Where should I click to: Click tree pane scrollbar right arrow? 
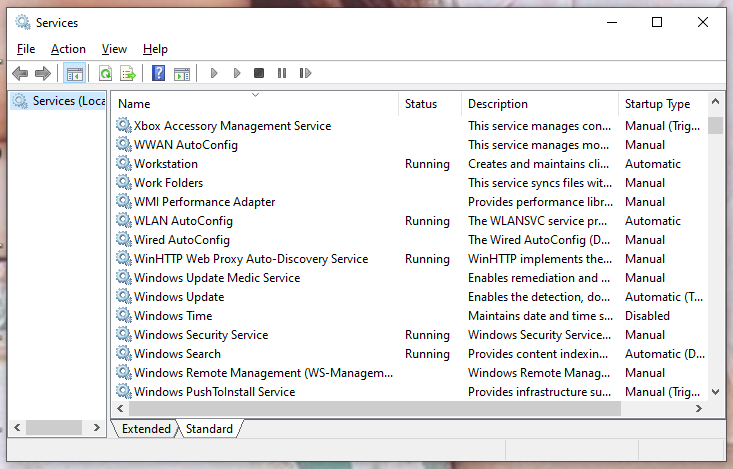point(96,427)
